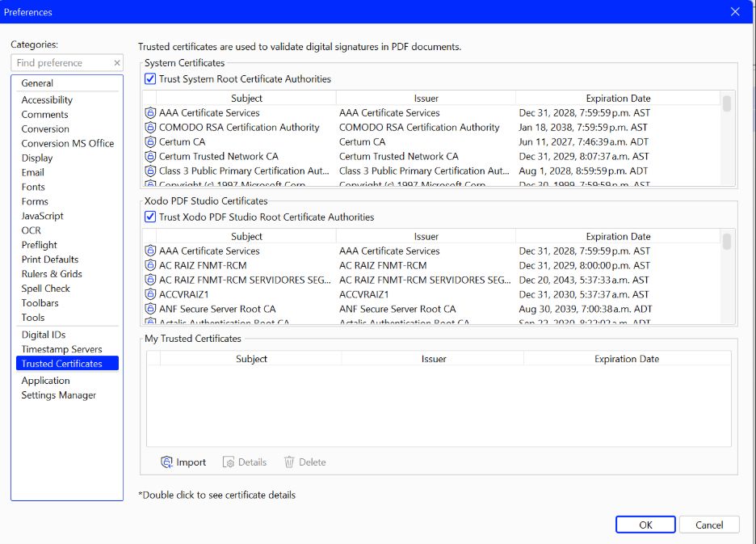Click Xodo PDF Studio Certificates scrollbar thumb
The height and width of the screenshot is (544, 756).
(x=727, y=242)
